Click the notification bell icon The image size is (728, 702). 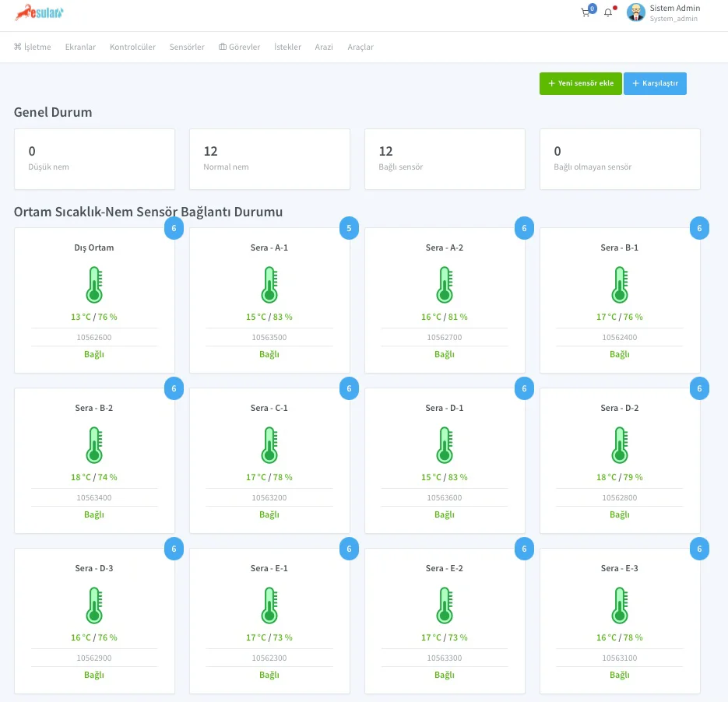pos(608,13)
